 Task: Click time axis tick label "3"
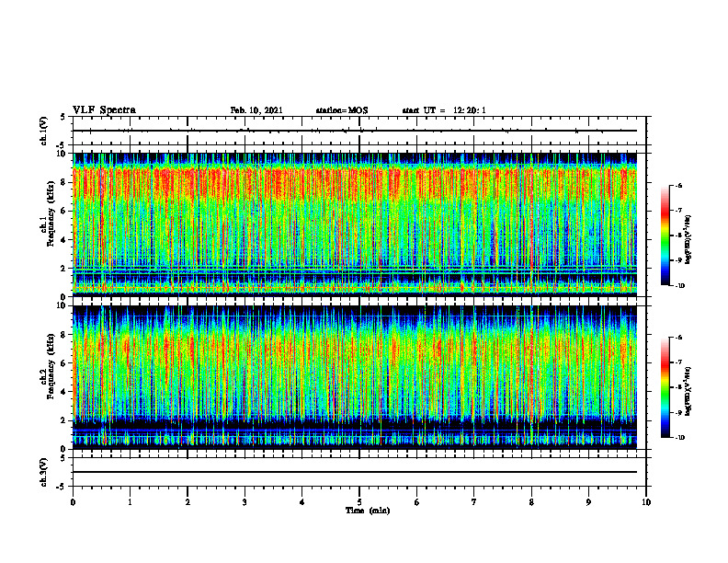(245, 502)
